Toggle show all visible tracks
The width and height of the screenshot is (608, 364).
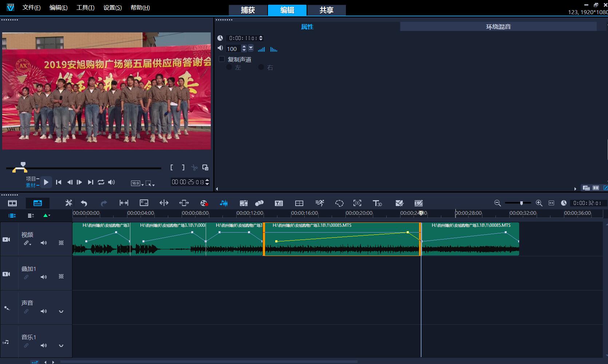pyautogui.click(x=12, y=215)
